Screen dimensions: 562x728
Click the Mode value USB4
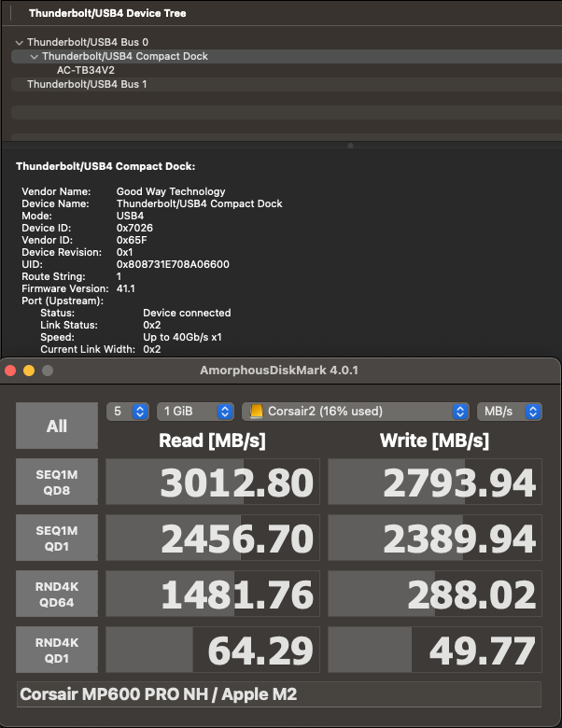[x=130, y=216]
